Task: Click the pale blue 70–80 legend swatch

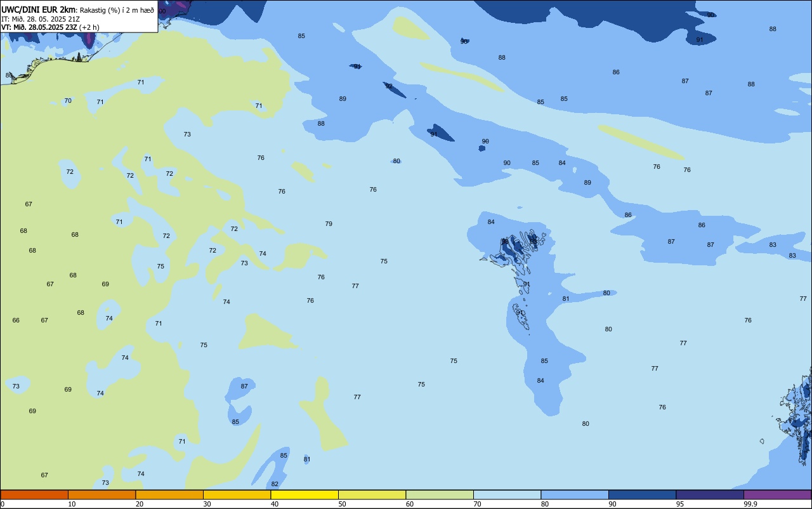Action: tap(507, 494)
